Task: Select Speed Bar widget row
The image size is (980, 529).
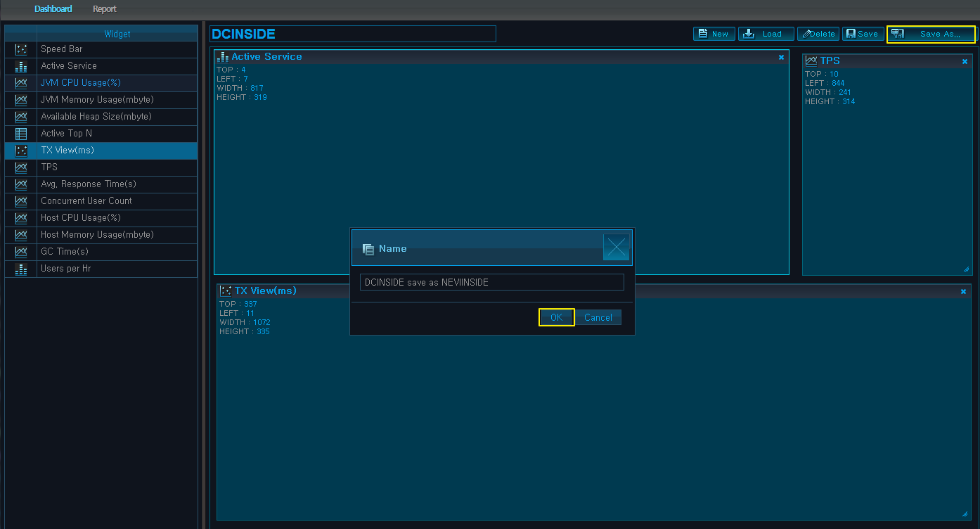Action: tap(101, 49)
